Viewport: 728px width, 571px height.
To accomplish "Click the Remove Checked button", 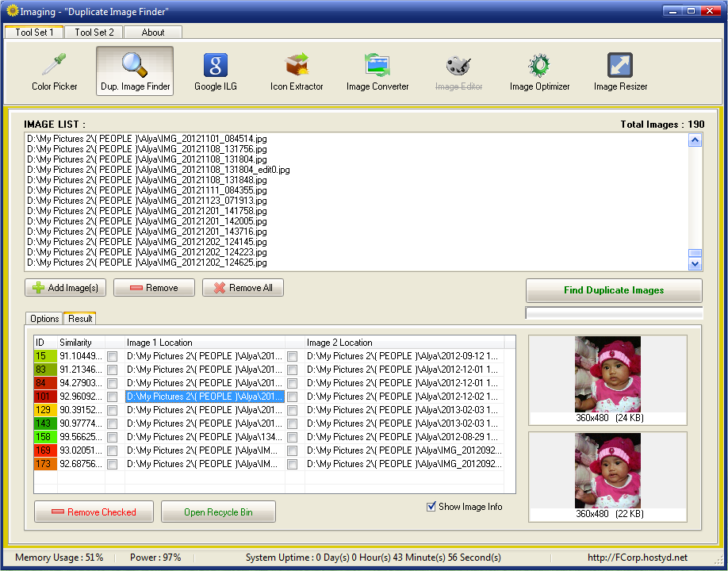I will coord(94,512).
